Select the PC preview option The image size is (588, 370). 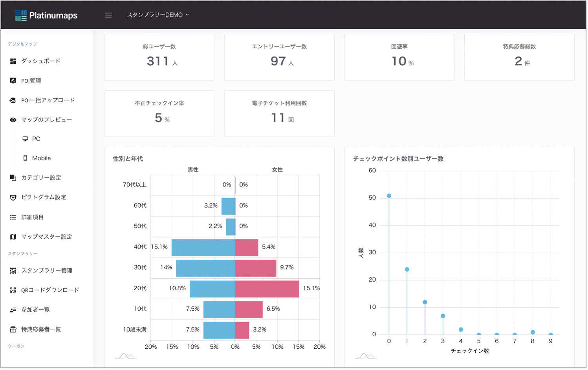tap(36, 139)
